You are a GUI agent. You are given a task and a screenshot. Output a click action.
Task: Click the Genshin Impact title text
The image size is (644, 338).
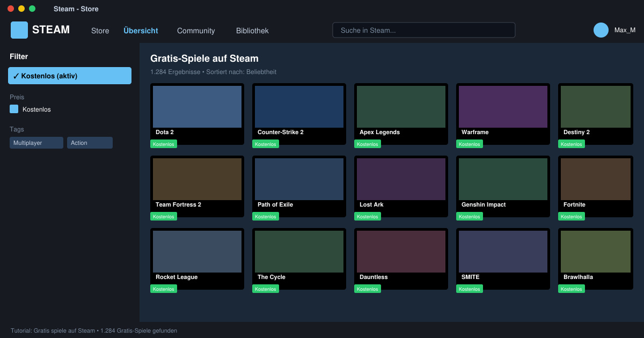[x=484, y=204]
